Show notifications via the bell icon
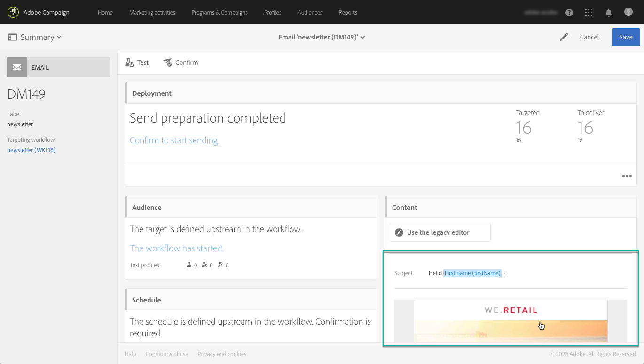644x364 pixels. [609, 13]
